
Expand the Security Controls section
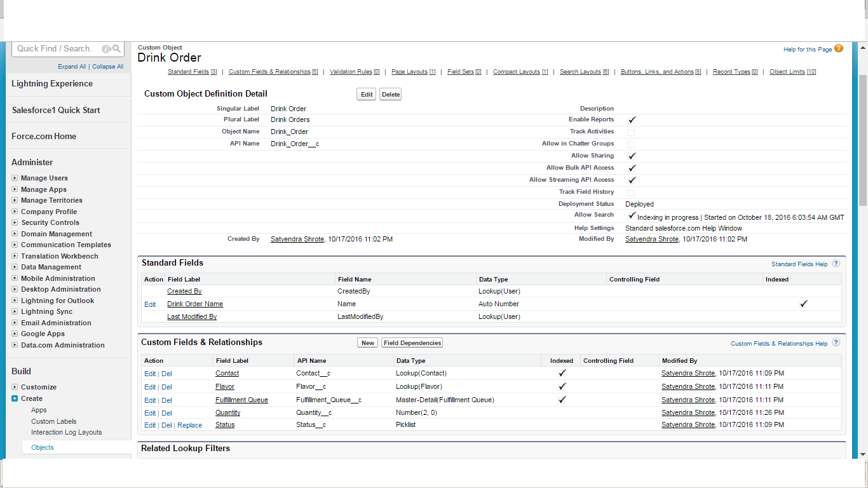coord(15,223)
